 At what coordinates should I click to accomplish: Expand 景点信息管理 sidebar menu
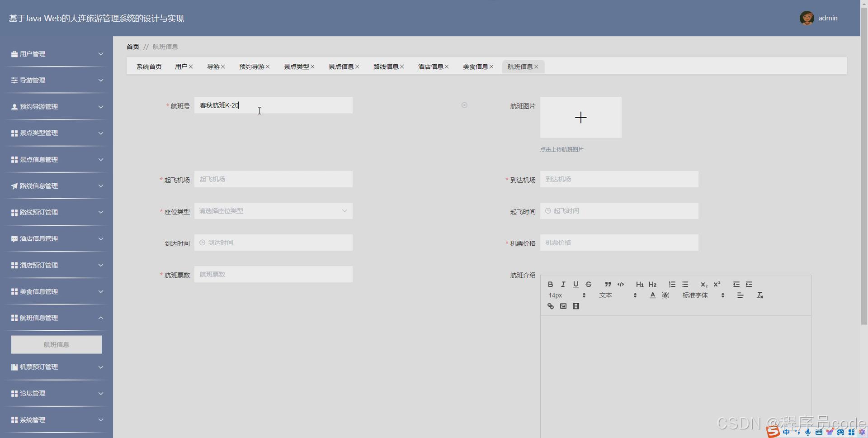point(57,159)
